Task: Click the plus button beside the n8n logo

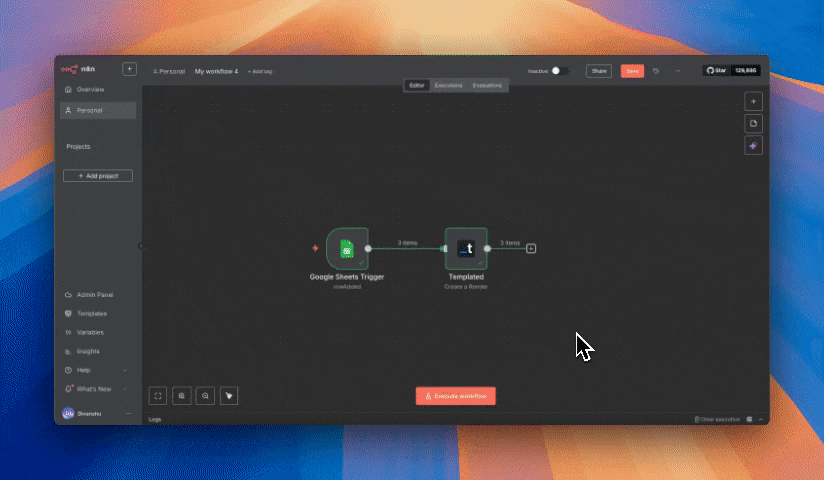Action: [129, 69]
